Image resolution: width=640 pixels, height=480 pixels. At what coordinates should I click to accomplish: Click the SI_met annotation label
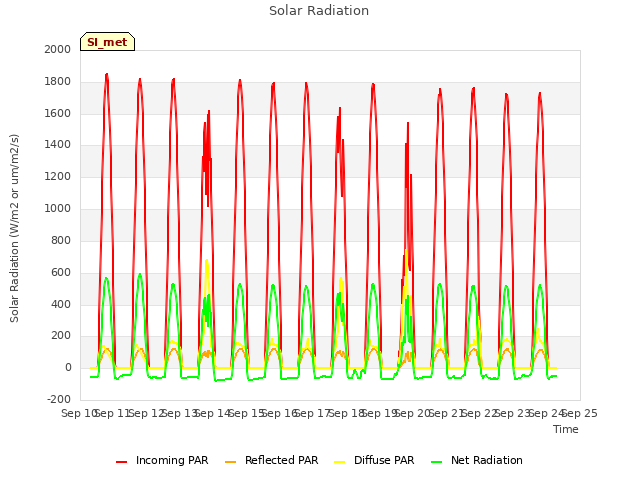click(x=107, y=42)
